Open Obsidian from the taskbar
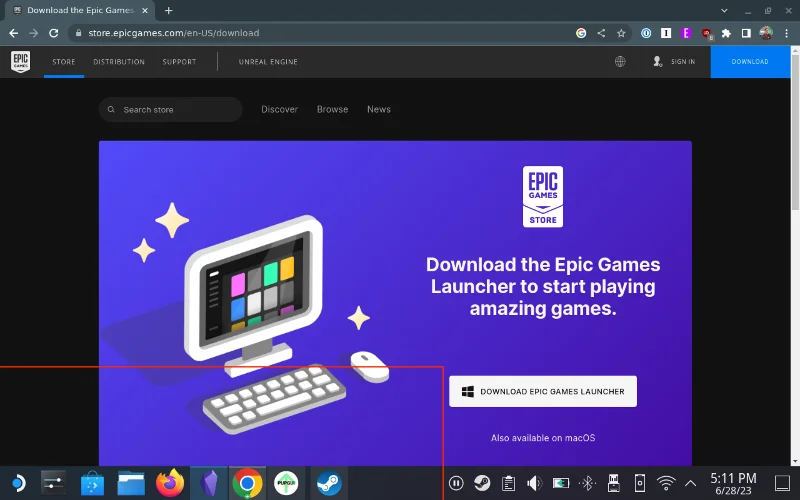 pyautogui.click(x=209, y=483)
